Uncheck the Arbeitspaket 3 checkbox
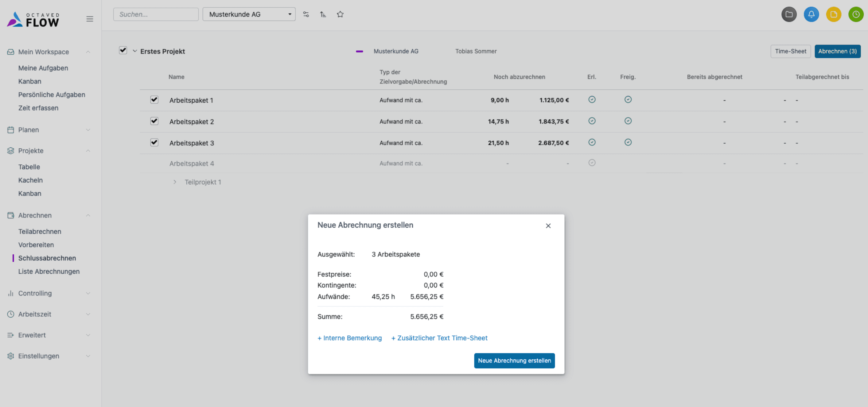Viewport: 868px width, 407px height. 154,142
